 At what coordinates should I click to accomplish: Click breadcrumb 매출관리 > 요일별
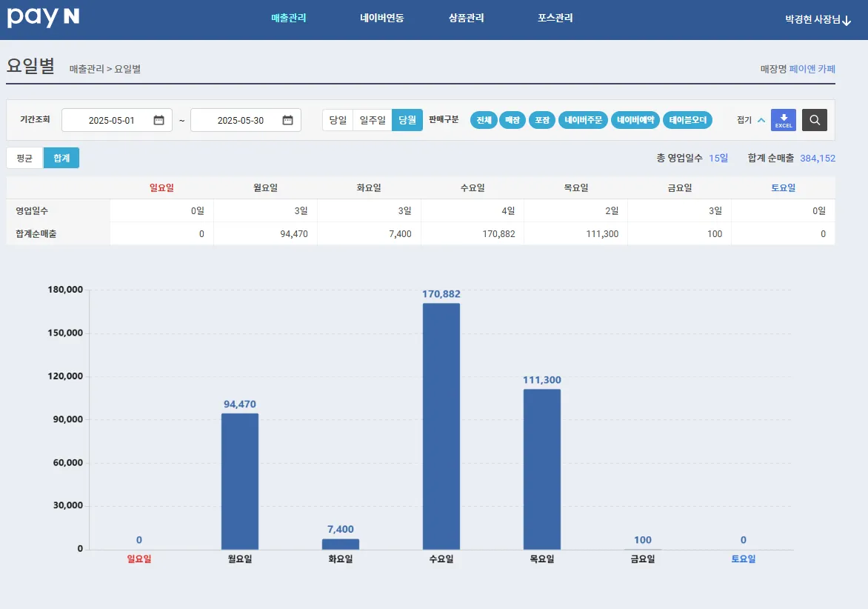104,69
